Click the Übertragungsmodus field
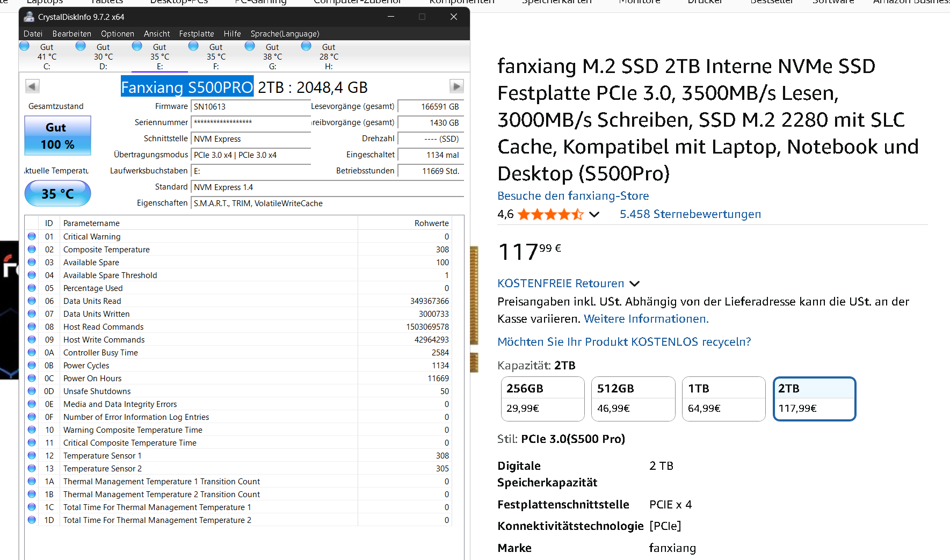 [251, 155]
